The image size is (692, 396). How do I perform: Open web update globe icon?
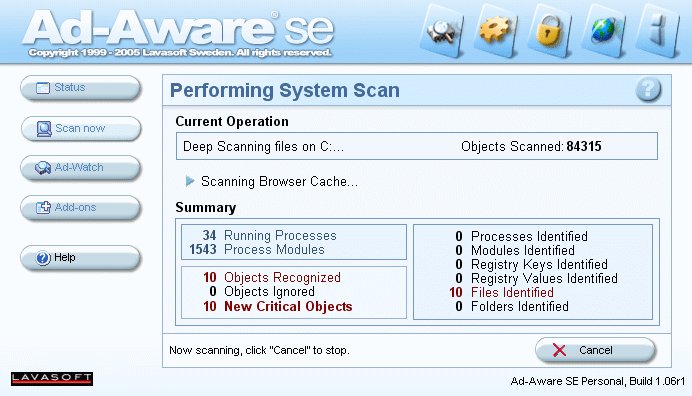pos(604,32)
